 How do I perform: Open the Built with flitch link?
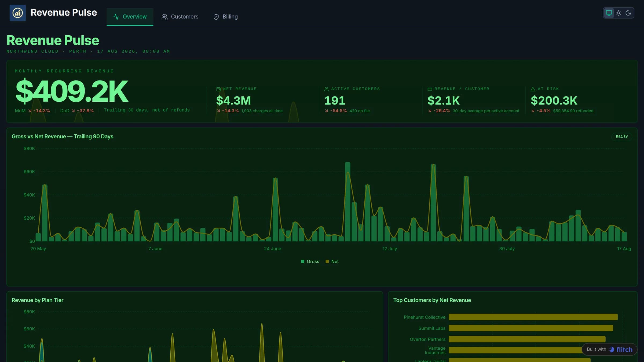[x=609, y=349]
